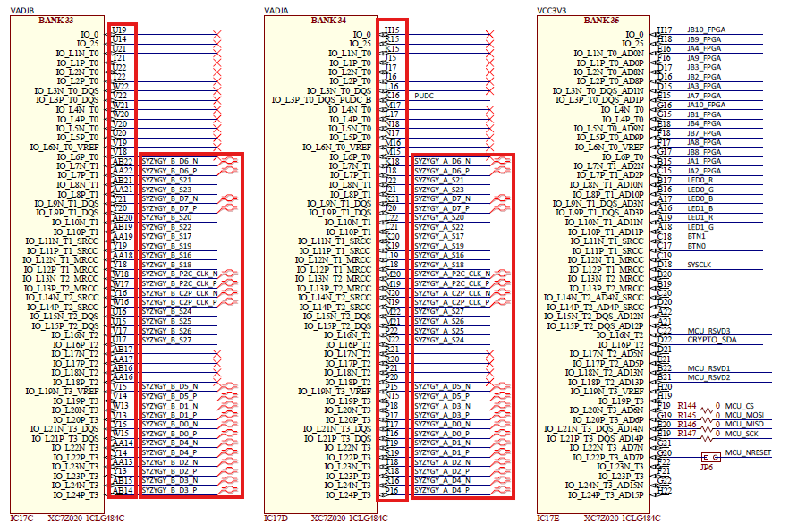Click the JA1_FPGA net label
Viewport: 789px width, 532px height.
pos(705,161)
